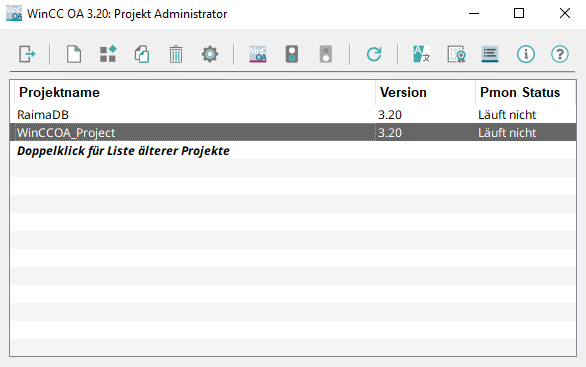Screen dimensions: 586x367
Task: Refresh the project list
Action: click(374, 54)
